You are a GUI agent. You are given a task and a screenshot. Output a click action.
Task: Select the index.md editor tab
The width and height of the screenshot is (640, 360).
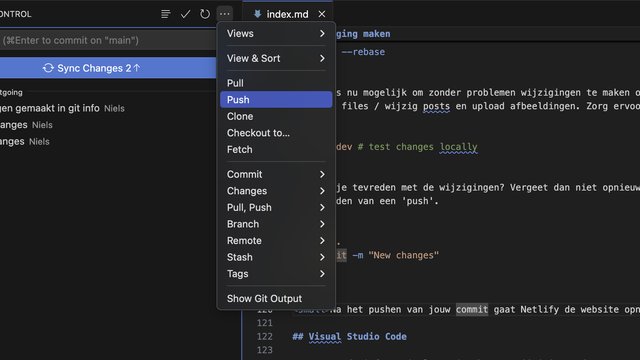pyautogui.click(x=288, y=14)
